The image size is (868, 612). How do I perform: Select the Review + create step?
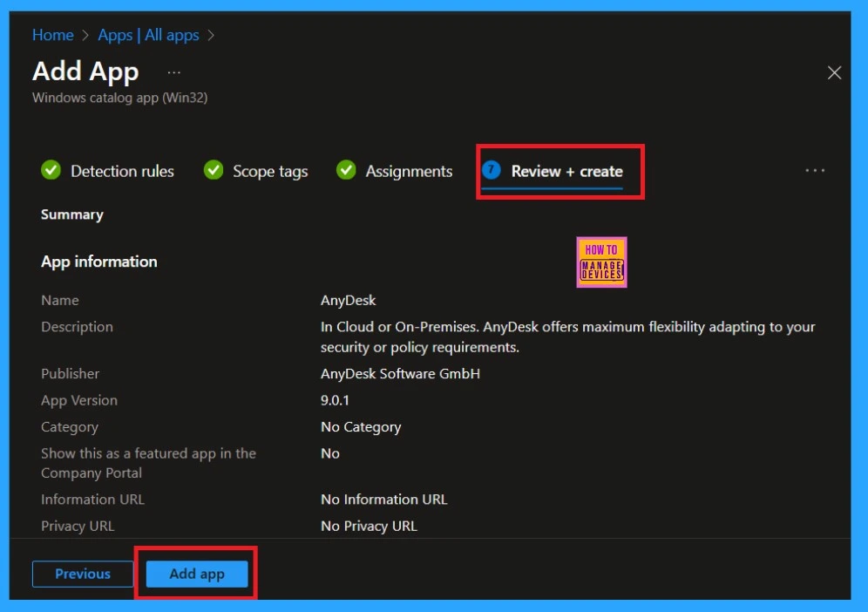click(566, 171)
